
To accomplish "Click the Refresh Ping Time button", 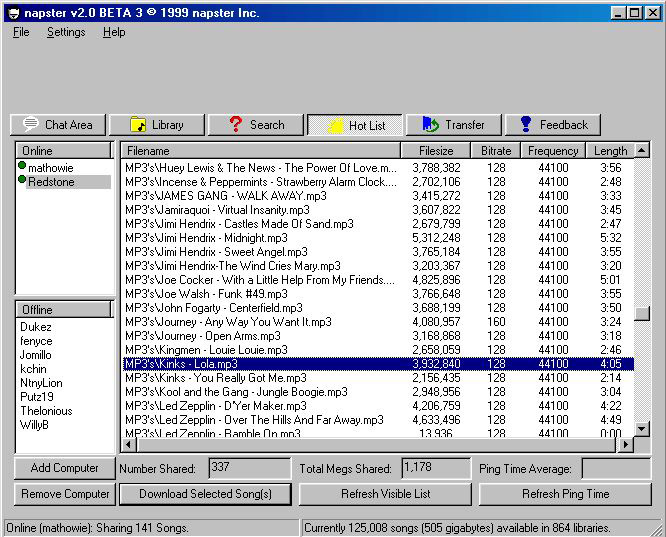I will pos(565,494).
